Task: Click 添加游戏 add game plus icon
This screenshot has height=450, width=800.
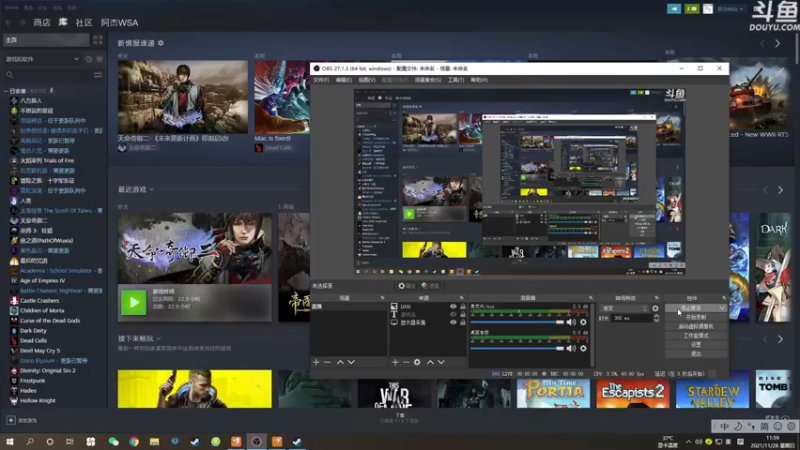Action: pos(11,420)
